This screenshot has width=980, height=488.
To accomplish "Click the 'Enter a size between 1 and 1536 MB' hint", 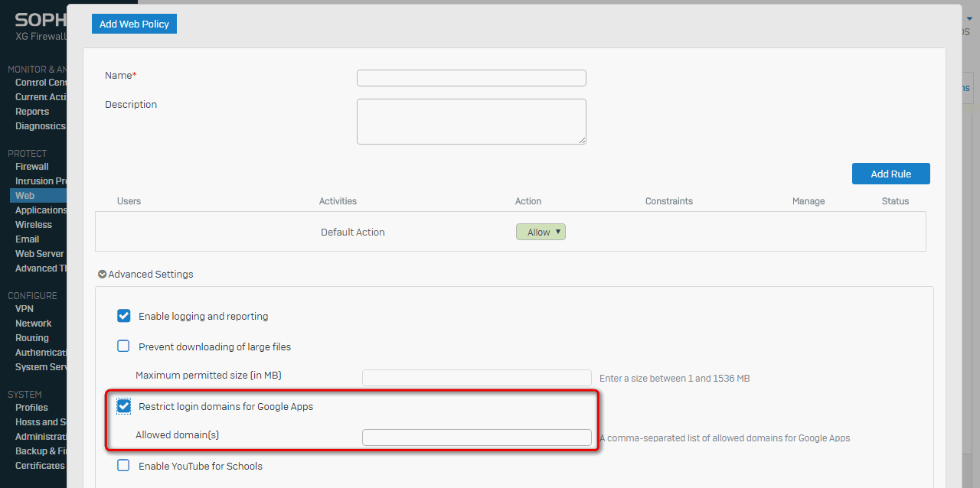I will 675,379.
